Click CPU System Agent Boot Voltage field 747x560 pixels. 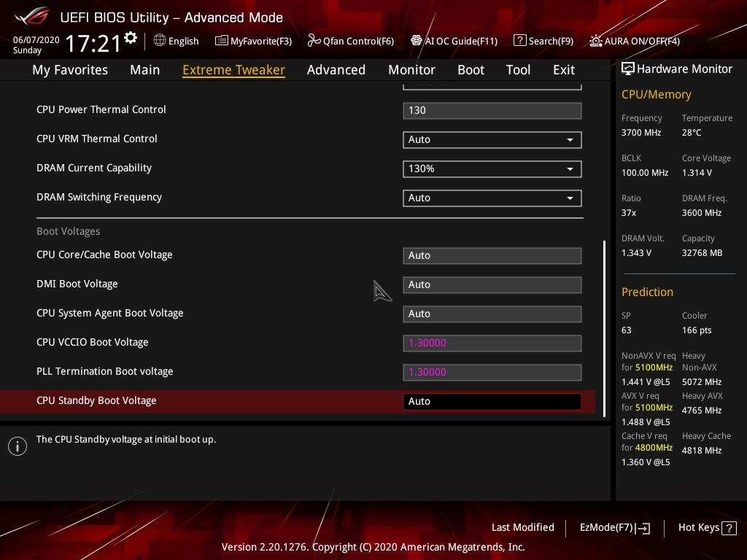point(492,314)
